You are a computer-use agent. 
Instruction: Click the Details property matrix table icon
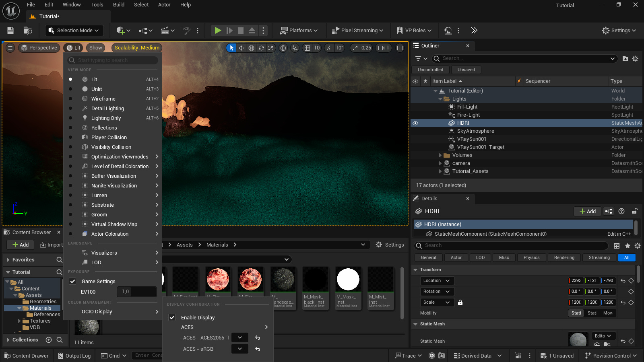tap(616, 246)
